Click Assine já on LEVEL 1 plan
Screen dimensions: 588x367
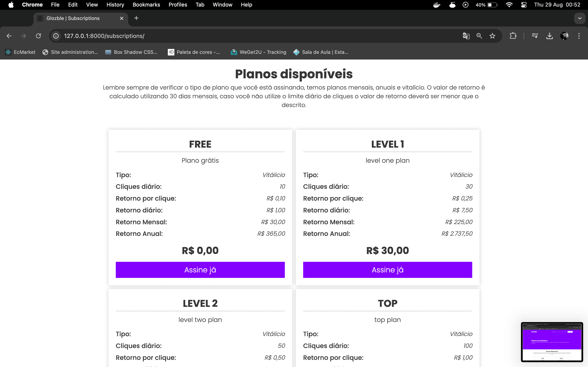tap(388, 270)
